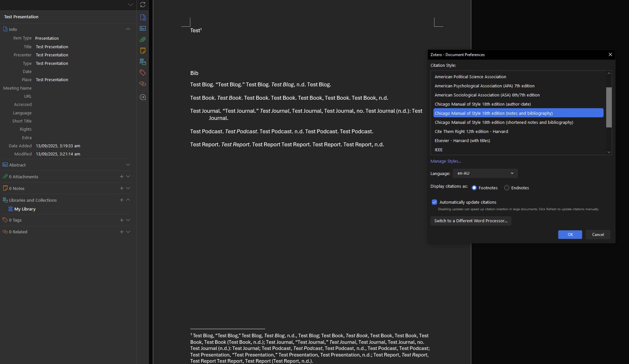Open the Language en-AU dropdown
The image size is (629, 364).
485,173
